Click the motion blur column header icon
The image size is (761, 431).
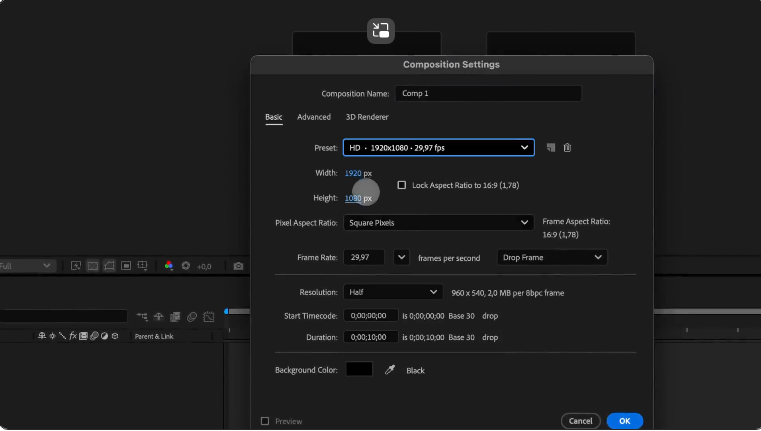(94, 336)
